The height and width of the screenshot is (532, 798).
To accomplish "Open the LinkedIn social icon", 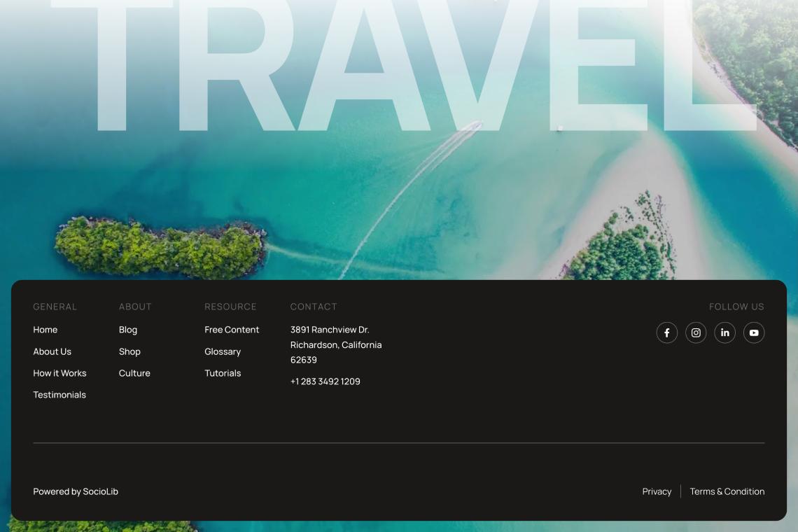I will pos(724,333).
